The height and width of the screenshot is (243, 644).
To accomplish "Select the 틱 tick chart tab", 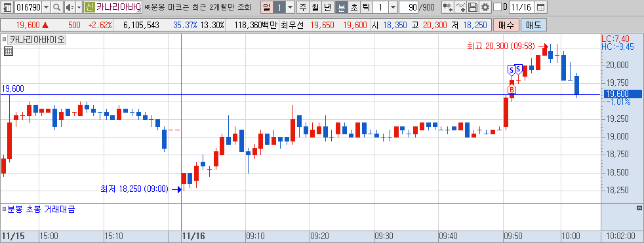I will (x=367, y=7).
